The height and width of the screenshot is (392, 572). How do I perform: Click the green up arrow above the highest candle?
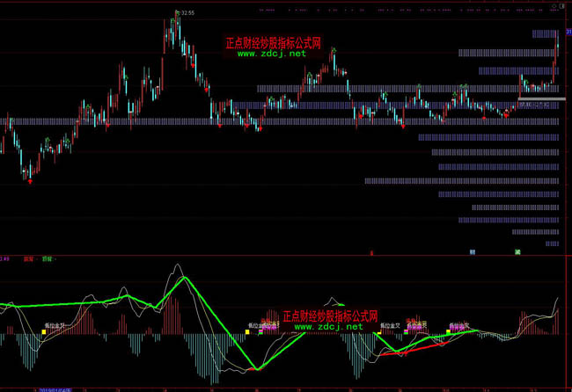[177, 12]
